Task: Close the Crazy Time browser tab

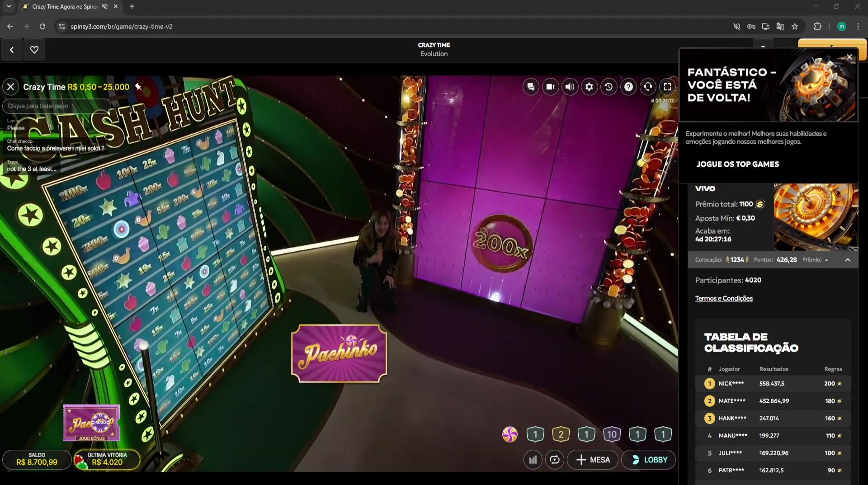Action: point(116,6)
